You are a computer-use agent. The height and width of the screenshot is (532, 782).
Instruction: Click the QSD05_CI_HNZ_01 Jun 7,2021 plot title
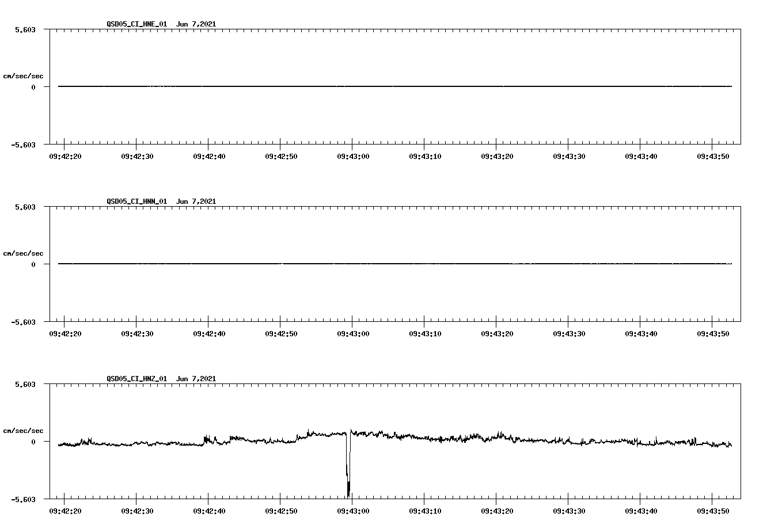click(x=161, y=379)
